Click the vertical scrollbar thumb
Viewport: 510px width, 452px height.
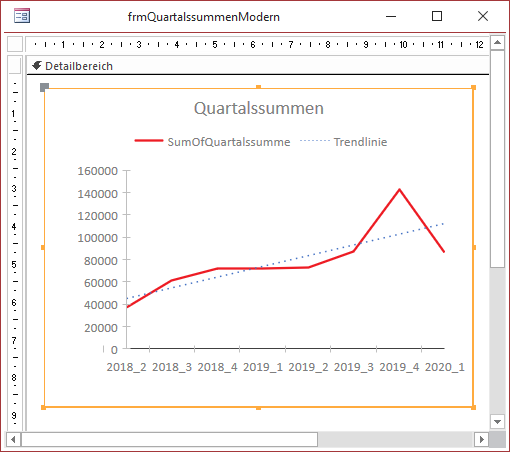click(x=497, y=159)
